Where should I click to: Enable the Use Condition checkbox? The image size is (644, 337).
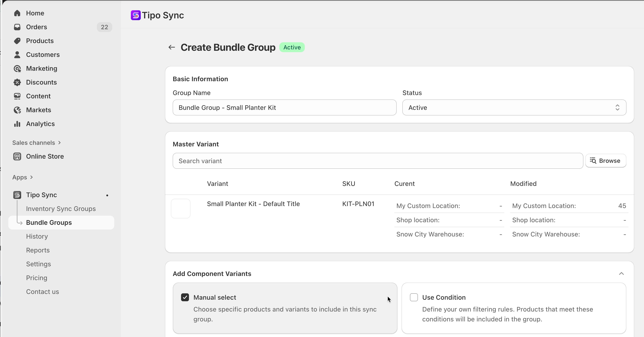point(414,297)
